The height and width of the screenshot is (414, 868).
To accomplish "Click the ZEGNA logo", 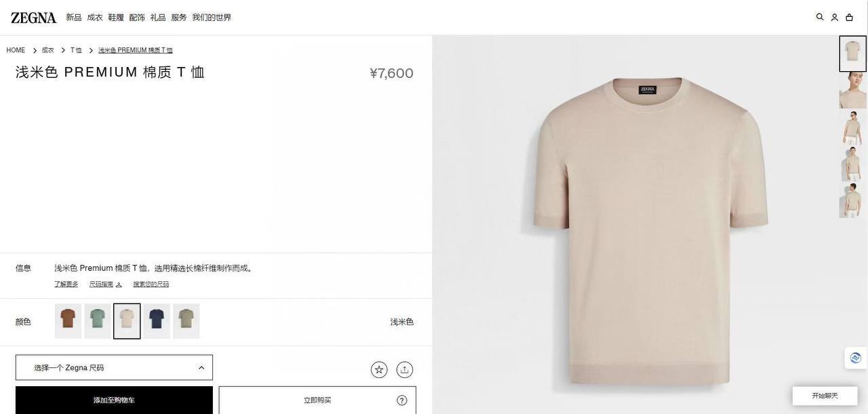I will tap(33, 18).
